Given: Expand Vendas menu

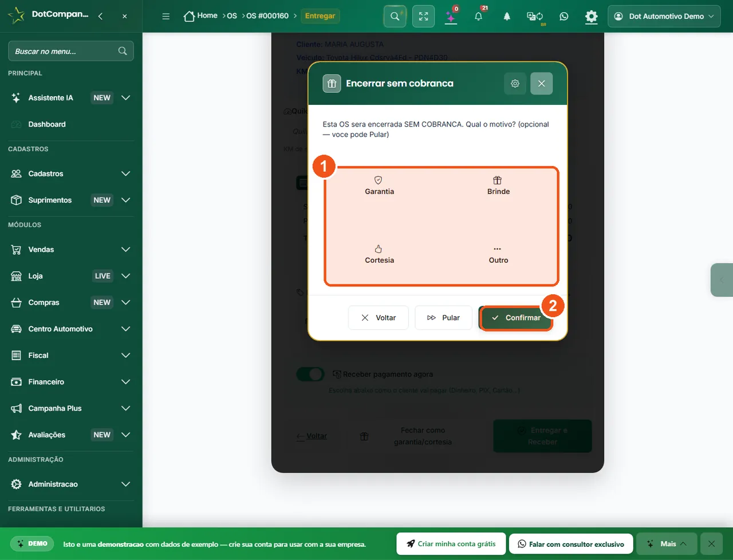Looking at the screenshot, I should click(71, 250).
